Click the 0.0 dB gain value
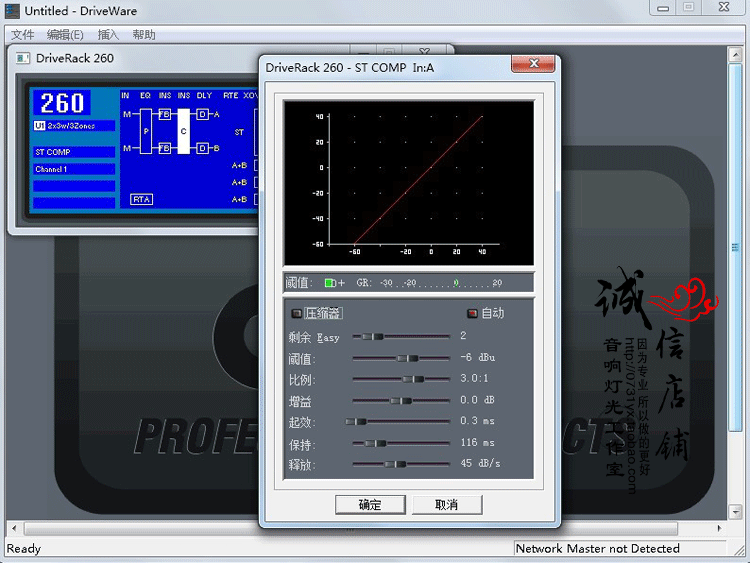The height and width of the screenshot is (563, 750). [x=477, y=400]
